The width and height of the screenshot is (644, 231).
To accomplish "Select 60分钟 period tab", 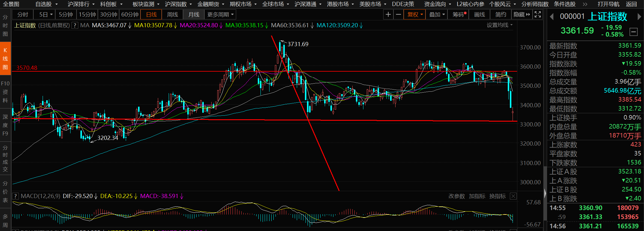I will tap(130, 14).
